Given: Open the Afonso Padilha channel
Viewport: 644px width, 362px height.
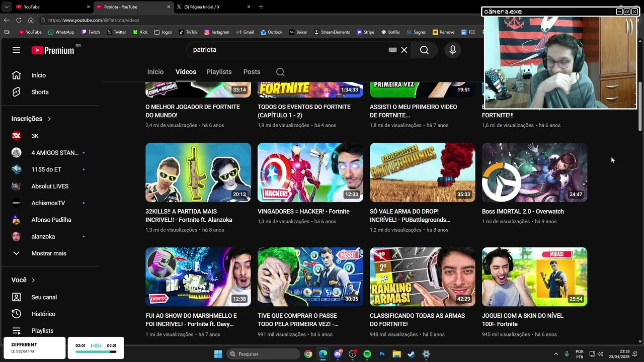Looking at the screenshot, I should (50, 220).
